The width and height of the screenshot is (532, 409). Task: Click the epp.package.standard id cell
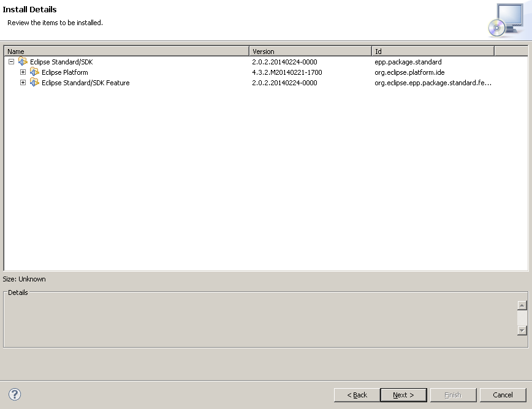408,62
